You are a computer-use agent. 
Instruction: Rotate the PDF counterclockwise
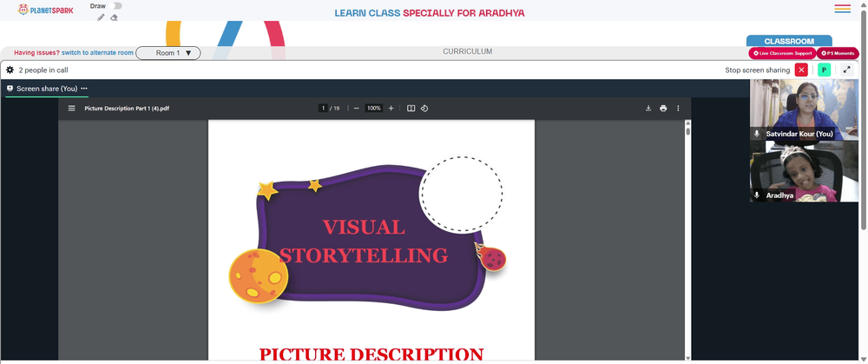coord(424,108)
